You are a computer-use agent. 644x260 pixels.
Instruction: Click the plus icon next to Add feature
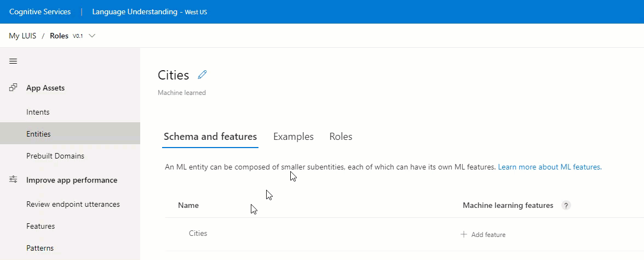[x=464, y=234]
